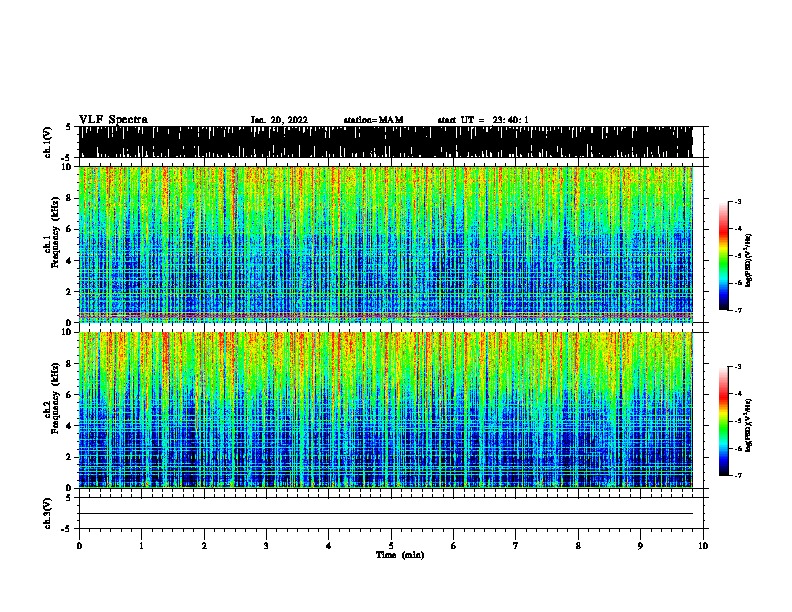The image size is (792, 612).
Task: Click the ch.1(V) waveform strip at top
Action: coord(386,142)
